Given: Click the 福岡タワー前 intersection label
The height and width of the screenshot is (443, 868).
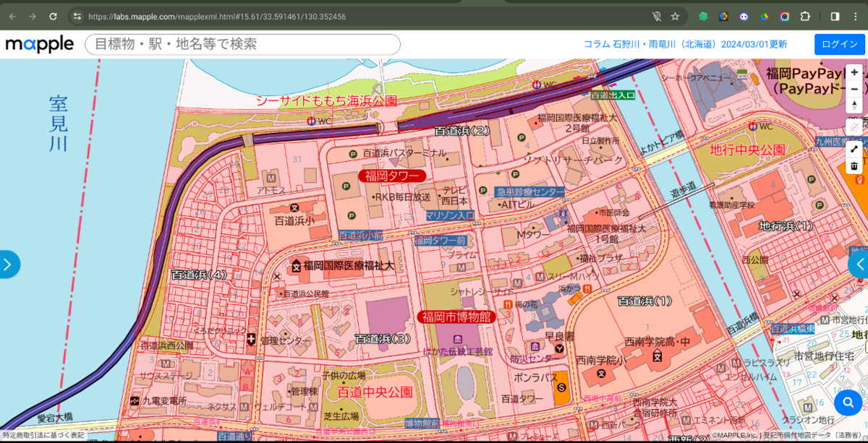Looking at the screenshot, I should 440,240.
